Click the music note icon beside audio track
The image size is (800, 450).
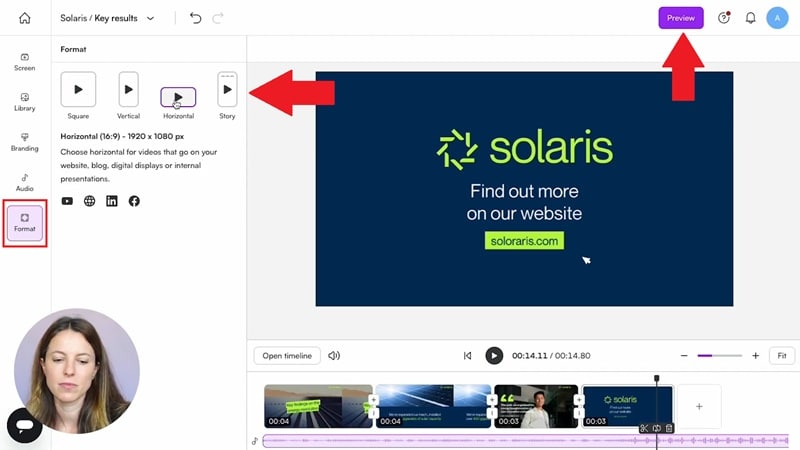coord(255,441)
